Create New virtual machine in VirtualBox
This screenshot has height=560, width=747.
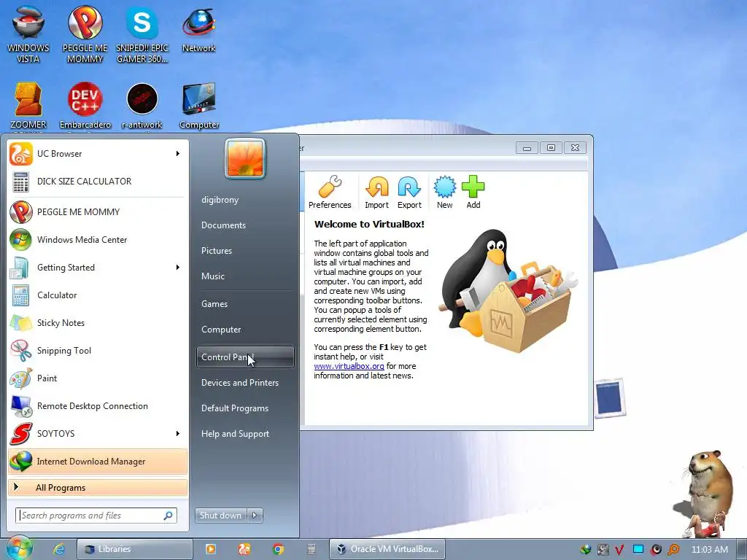444,192
